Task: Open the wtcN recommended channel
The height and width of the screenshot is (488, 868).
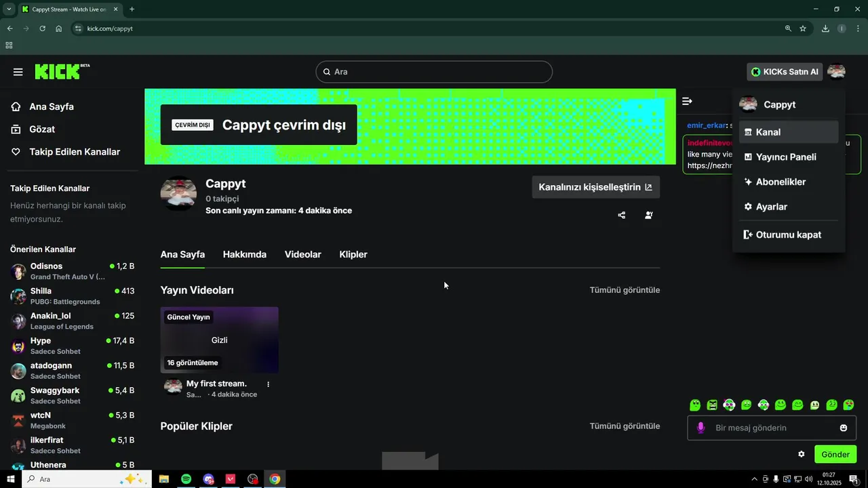Action: click(73, 420)
